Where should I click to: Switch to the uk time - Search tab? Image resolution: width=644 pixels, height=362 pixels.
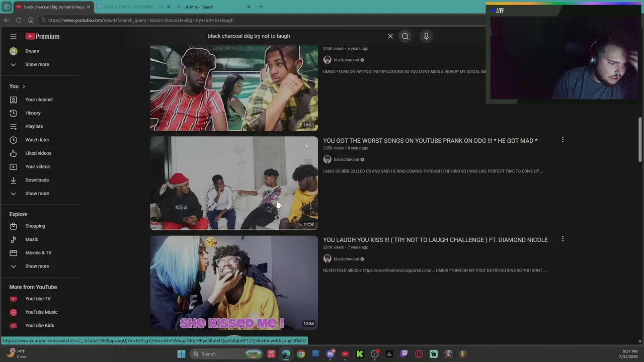[214, 7]
